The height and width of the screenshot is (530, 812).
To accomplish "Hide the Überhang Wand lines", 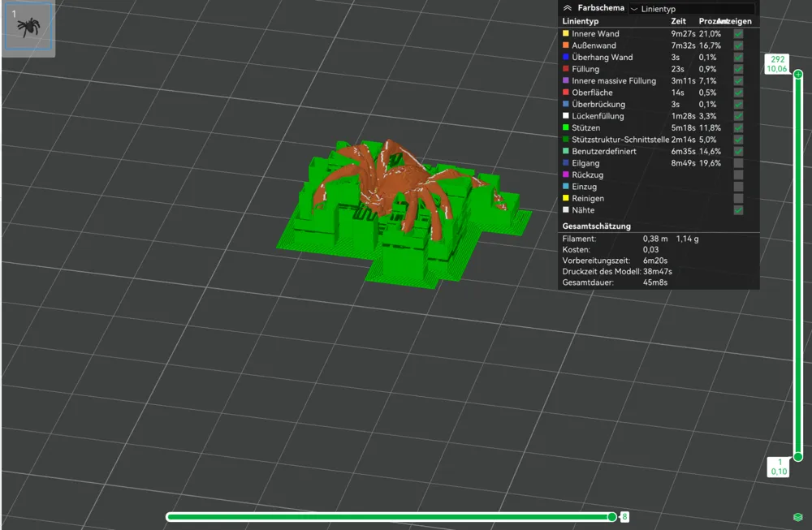I will (737, 57).
